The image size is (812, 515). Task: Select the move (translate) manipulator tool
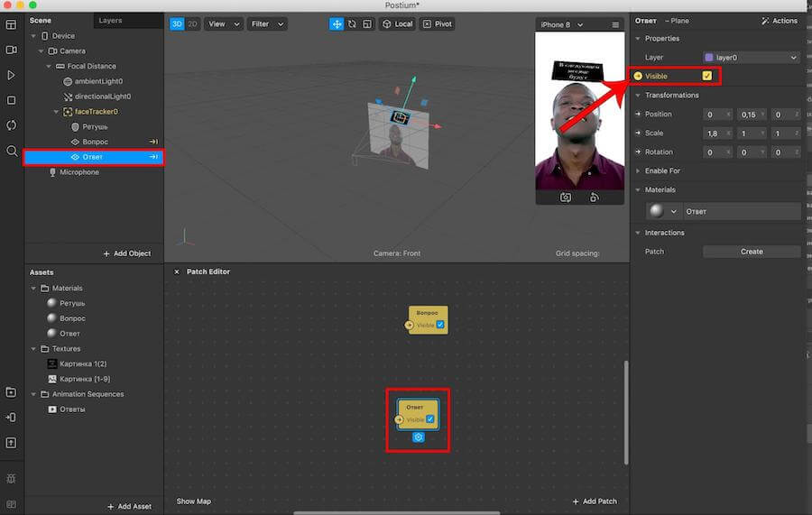coord(337,24)
